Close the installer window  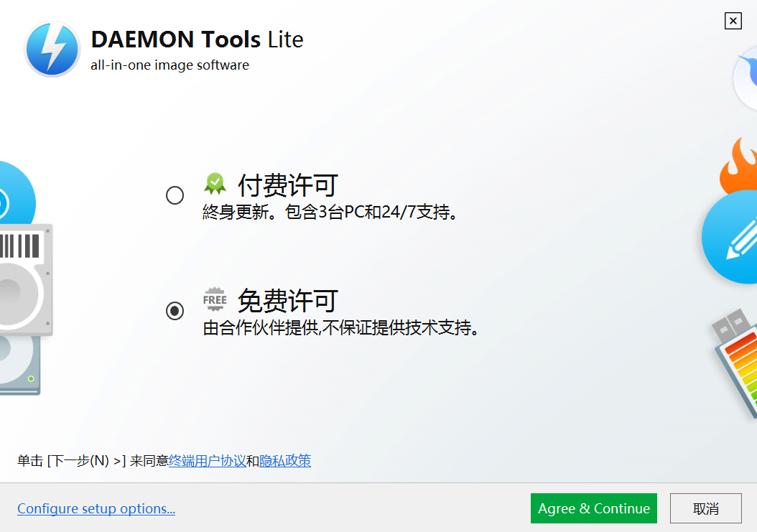pos(733,21)
